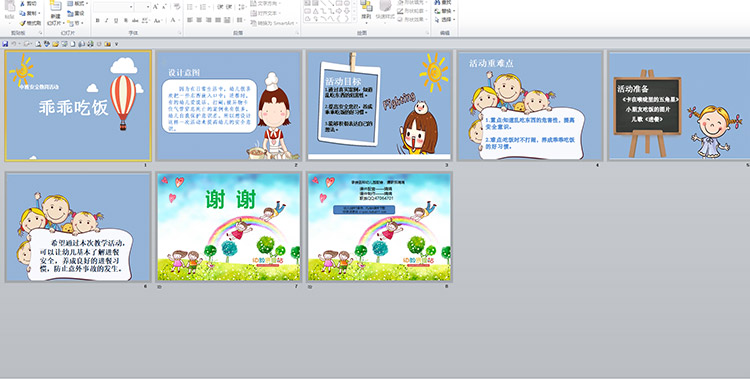Toggle Italic formatting
Image resolution: width=750 pixels, height=379 pixels.
(x=107, y=21)
